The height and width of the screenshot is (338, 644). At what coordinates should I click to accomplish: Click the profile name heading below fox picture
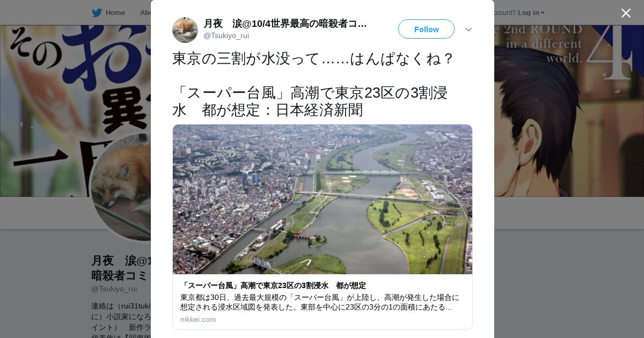(x=122, y=268)
